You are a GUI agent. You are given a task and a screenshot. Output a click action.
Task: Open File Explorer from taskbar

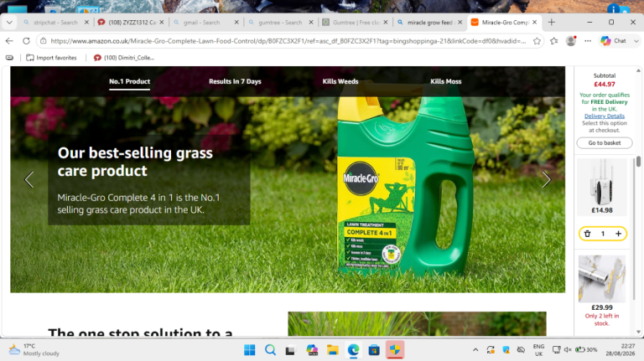(x=333, y=350)
